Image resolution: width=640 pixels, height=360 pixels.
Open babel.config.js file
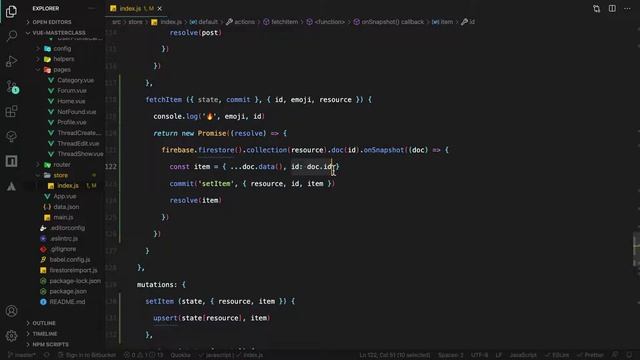[70, 260]
